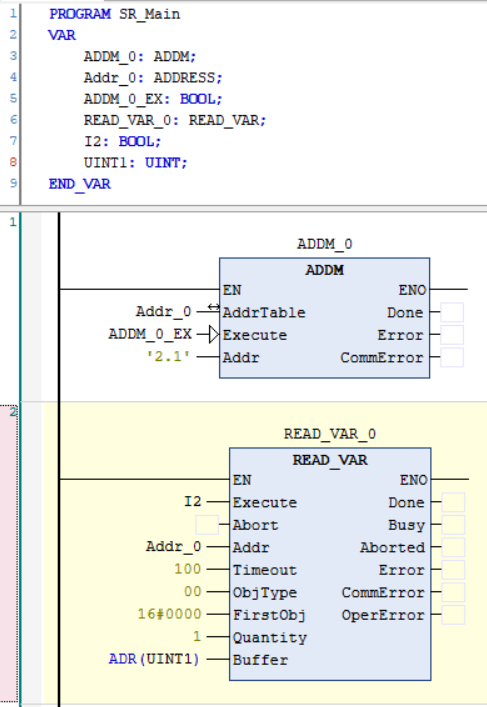This screenshot has height=707, width=487.
Task: Click the empty output field next to READ_VAR Done
Action: coord(453,502)
